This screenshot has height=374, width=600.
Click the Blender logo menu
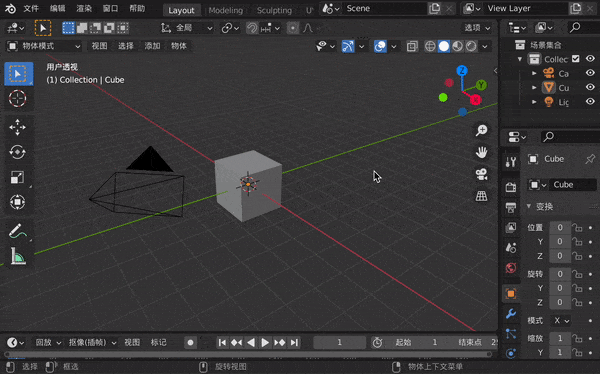click(10, 8)
